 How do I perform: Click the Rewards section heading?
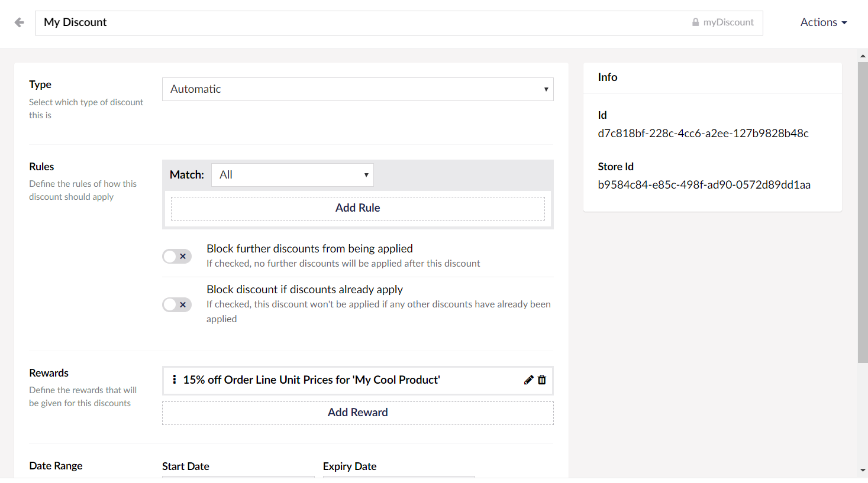(49, 373)
